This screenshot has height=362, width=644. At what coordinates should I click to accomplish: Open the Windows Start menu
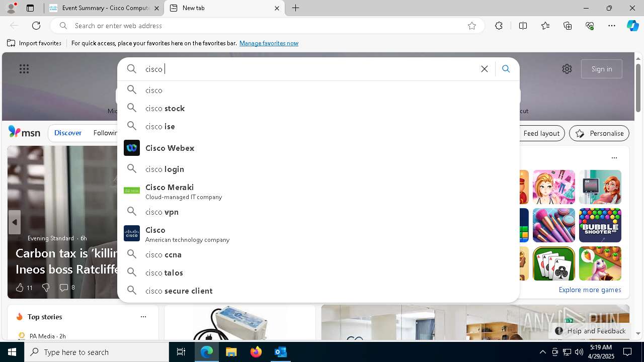12,352
